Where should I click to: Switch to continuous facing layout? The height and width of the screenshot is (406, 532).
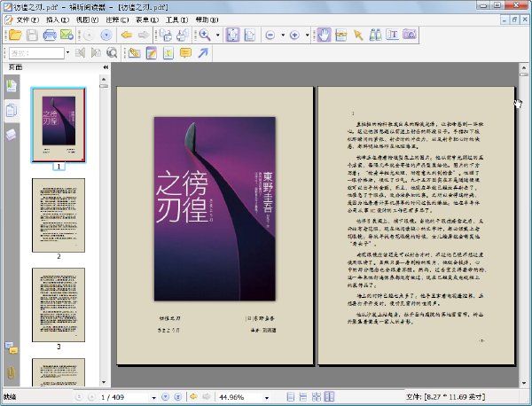coord(317,397)
